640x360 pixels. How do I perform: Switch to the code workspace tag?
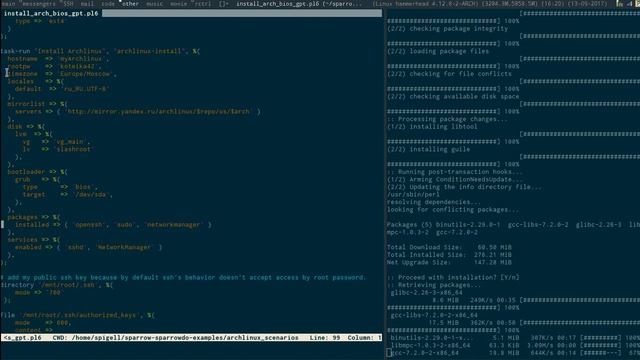click(108, 4)
